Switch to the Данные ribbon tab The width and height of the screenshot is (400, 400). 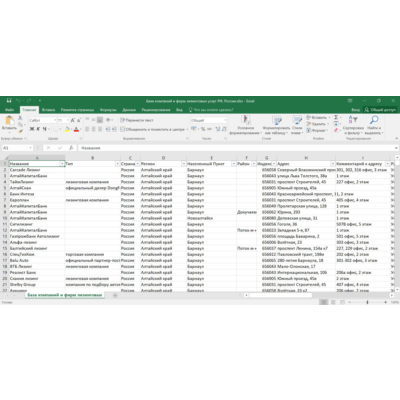tap(129, 110)
